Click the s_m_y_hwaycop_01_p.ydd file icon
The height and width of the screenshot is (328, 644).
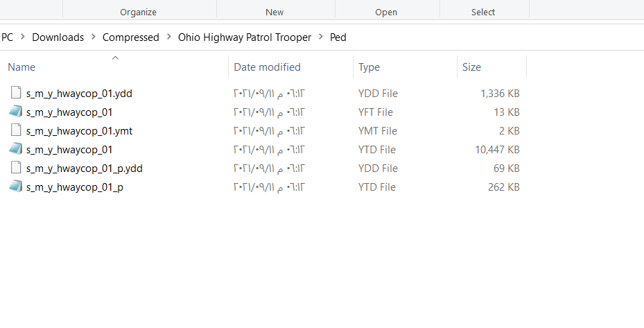pos(16,168)
